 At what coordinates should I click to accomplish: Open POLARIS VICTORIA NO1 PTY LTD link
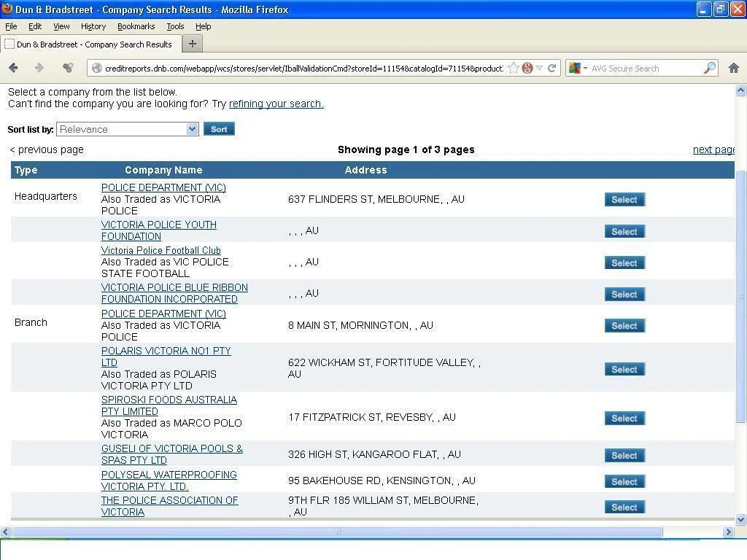(x=166, y=357)
